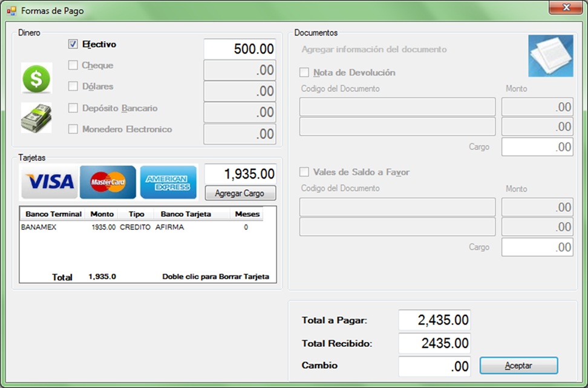Choose the MasterCard payment icon
This screenshot has width=588, height=388.
108,182
